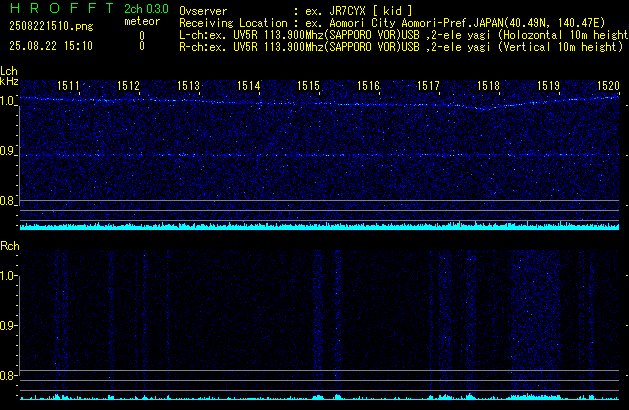Select the '2ch 0.3.0' version label
629x410 pixels.
coord(146,8)
